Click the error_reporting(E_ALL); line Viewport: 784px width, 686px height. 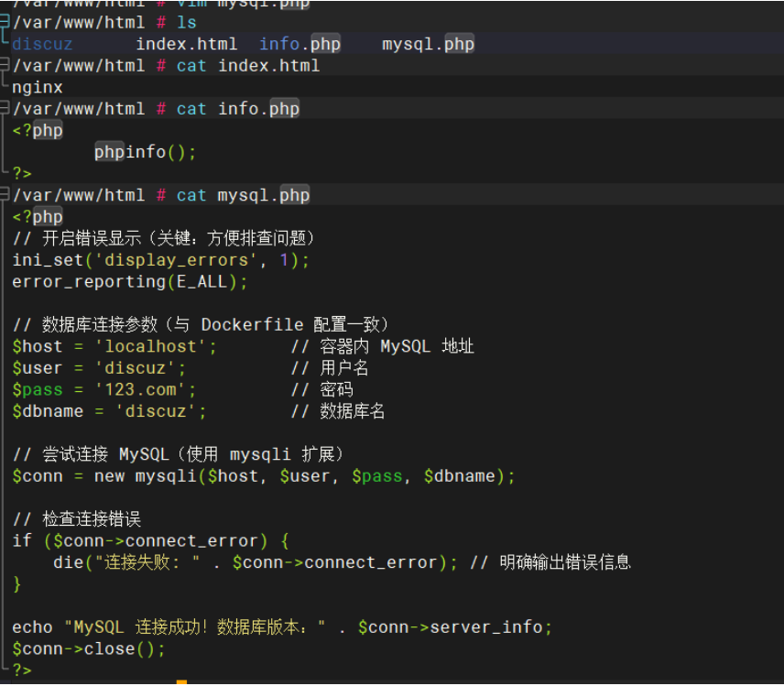(129, 282)
